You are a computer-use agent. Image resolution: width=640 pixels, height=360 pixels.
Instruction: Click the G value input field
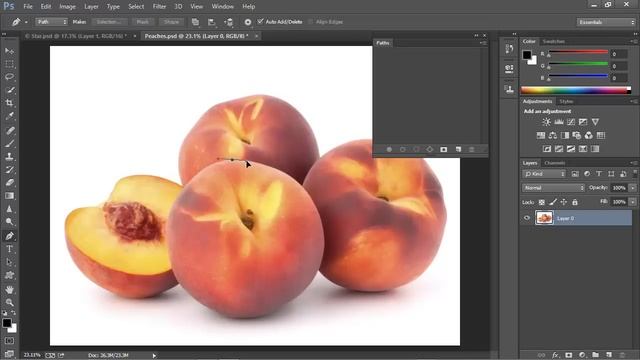click(x=619, y=66)
